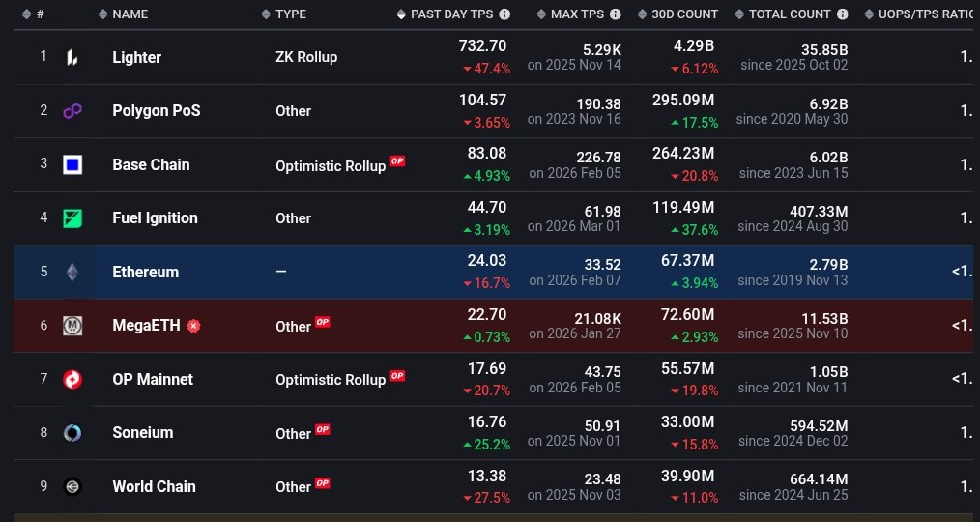This screenshot has height=522, width=980.
Task: Click the Fuel Ignition green logo
Action: click(72, 218)
